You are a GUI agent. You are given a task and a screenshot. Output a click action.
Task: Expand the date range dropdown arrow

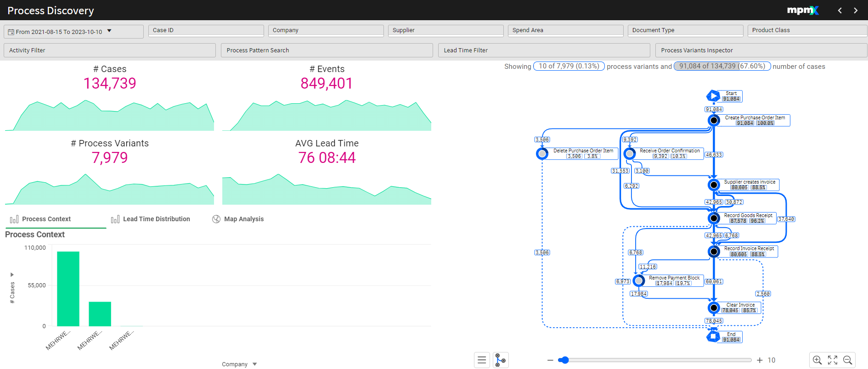109,31
